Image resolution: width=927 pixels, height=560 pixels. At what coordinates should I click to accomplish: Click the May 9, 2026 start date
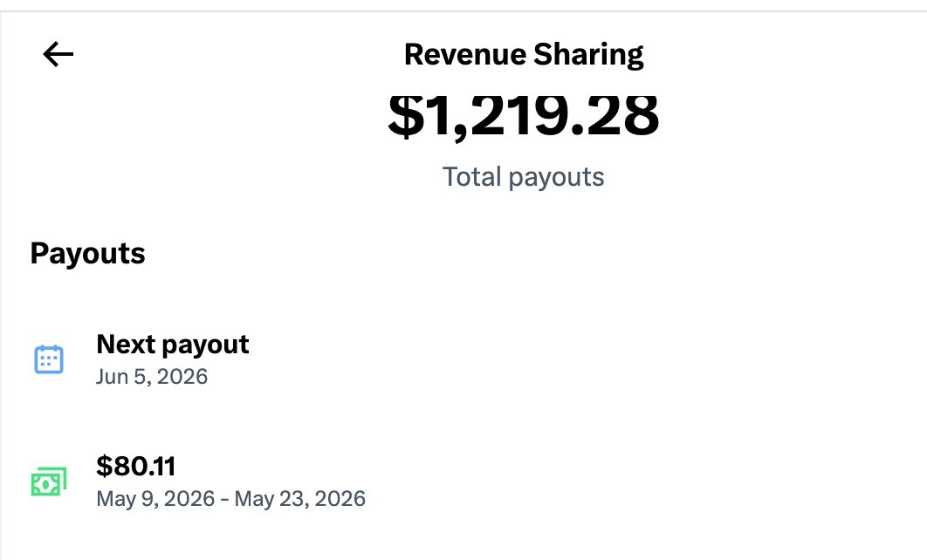(x=155, y=499)
